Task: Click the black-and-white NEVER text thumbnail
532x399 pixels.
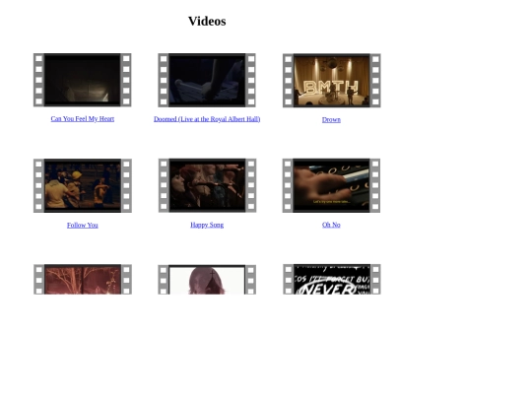Action: point(331,279)
